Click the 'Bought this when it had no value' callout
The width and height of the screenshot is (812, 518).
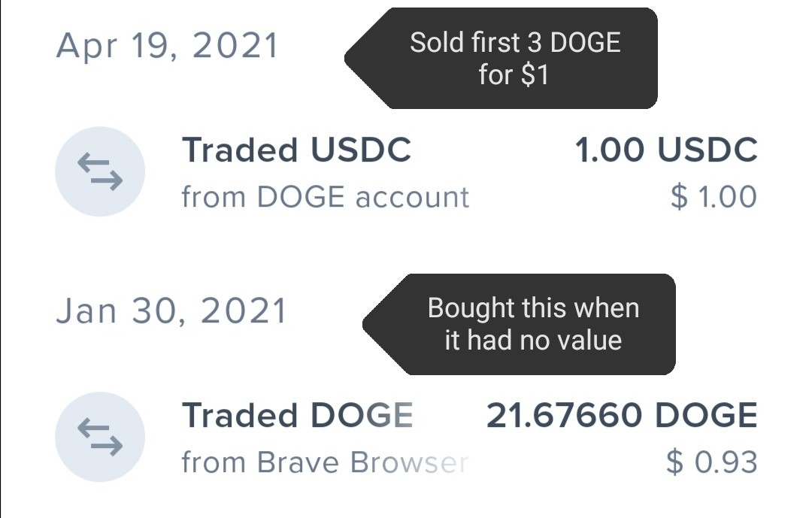click(x=520, y=324)
